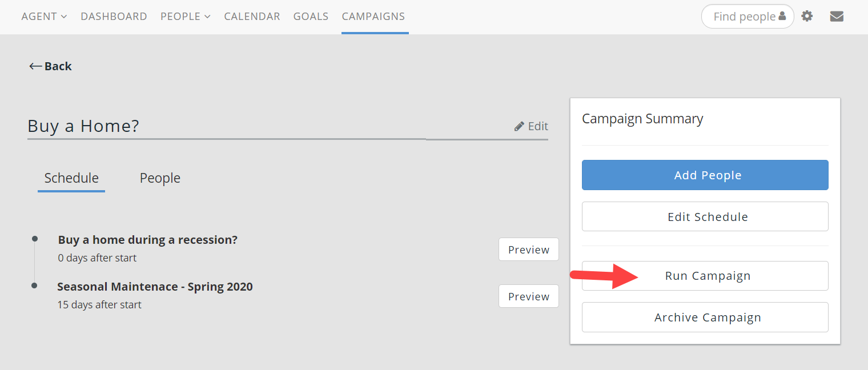Image resolution: width=868 pixels, height=370 pixels.
Task: Click the person icon in Find people
Action: (782, 16)
